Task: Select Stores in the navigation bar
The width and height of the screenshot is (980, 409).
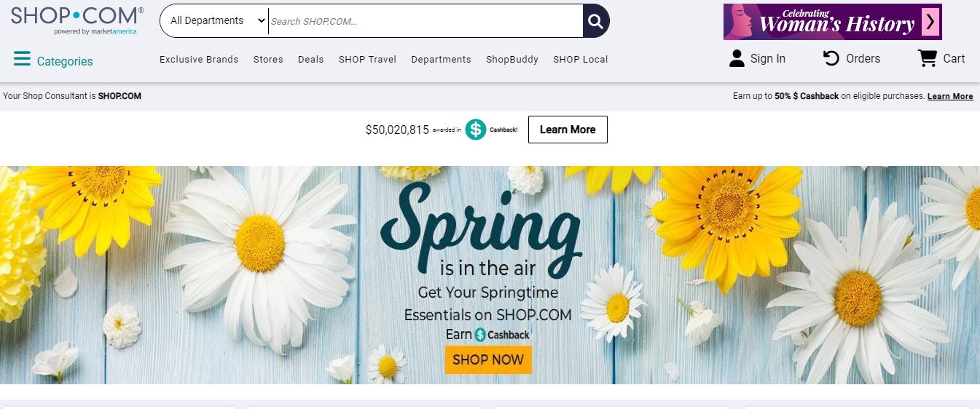Action: [x=268, y=60]
